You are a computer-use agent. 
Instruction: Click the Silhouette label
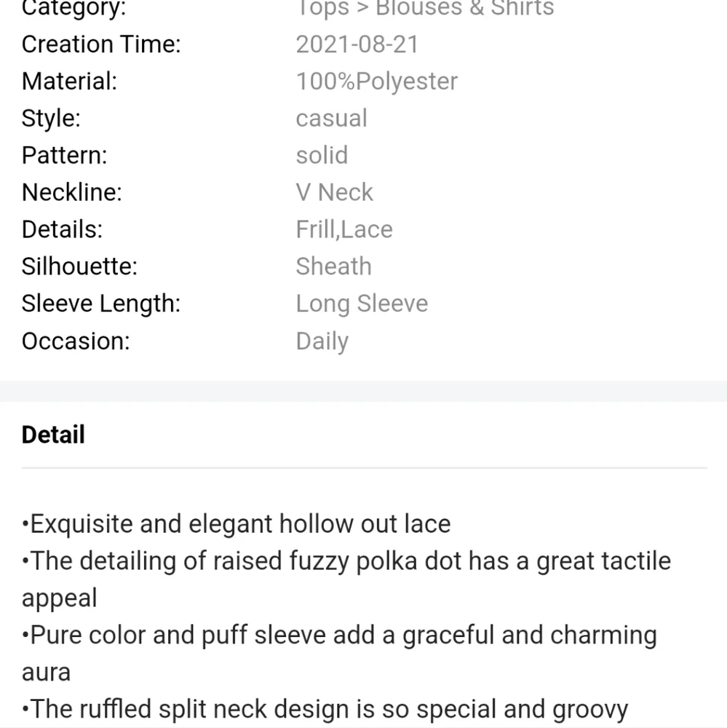pyautogui.click(x=79, y=266)
